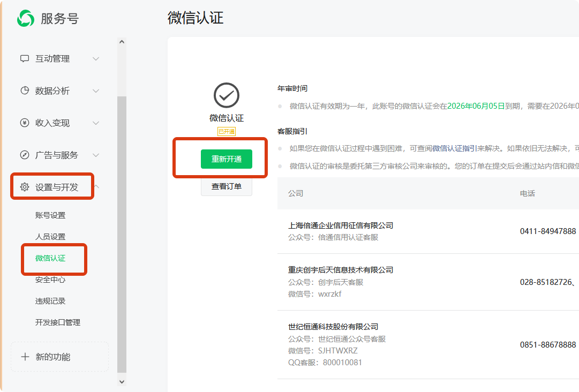
Task: Expand the 数据分析 chevron
Action: pos(96,91)
